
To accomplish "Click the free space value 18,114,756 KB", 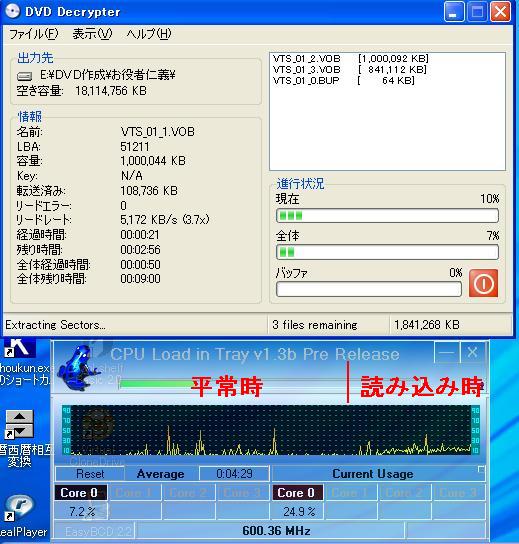I will click(111, 91).
